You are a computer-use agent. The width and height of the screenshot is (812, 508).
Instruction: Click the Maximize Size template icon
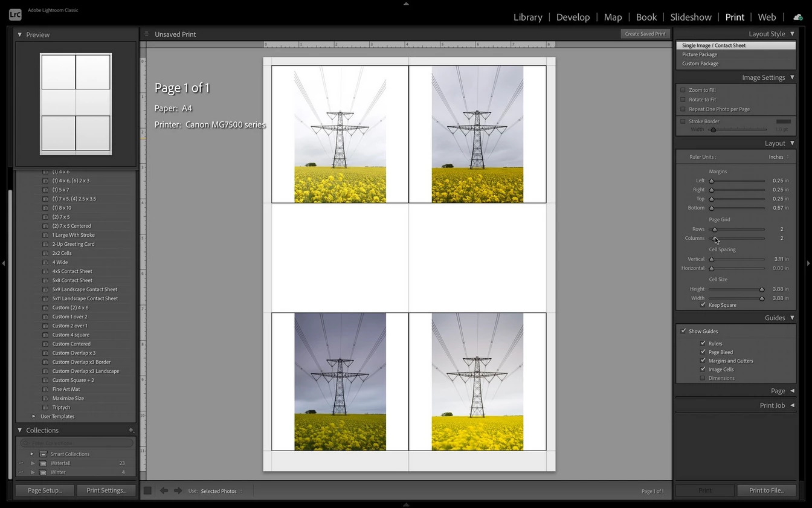coord(45,398)
